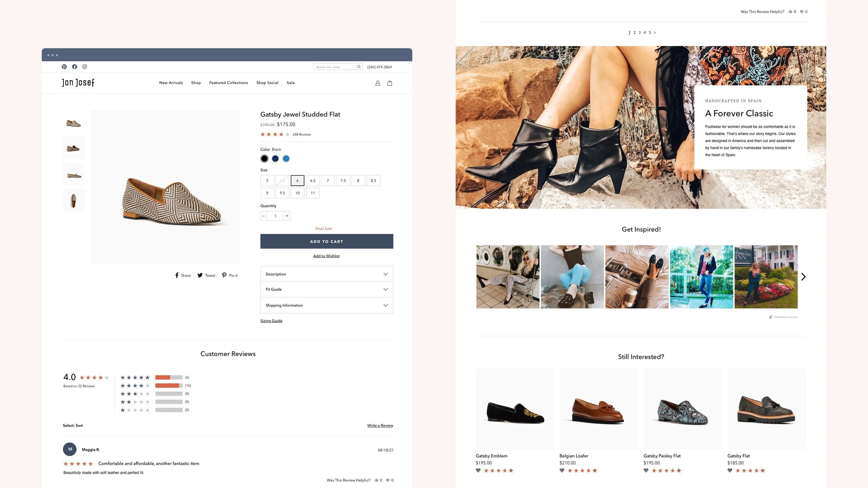The height and width of the screenshot is (488, 868).
Task: Click the Add to Cart button
Action: 326,241
